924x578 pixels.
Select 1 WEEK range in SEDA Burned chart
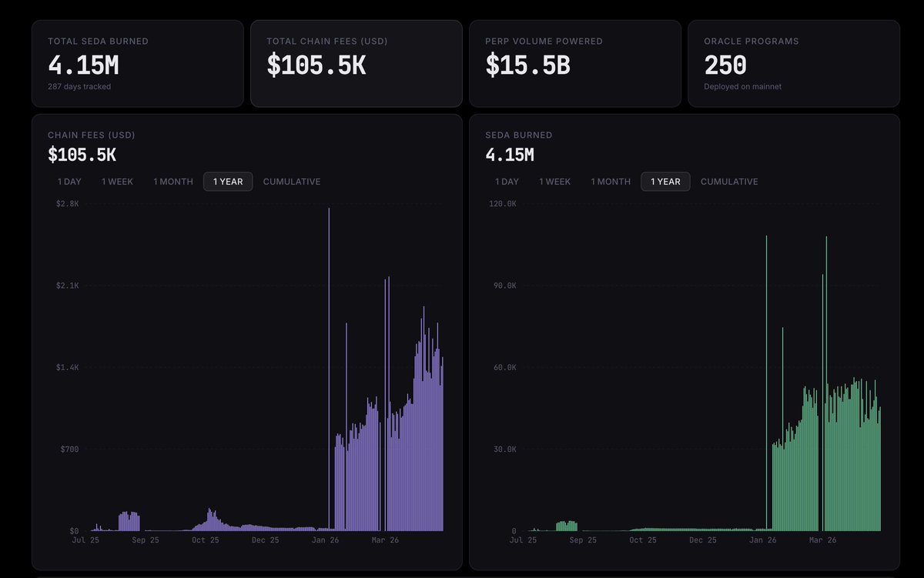[554, 182]
